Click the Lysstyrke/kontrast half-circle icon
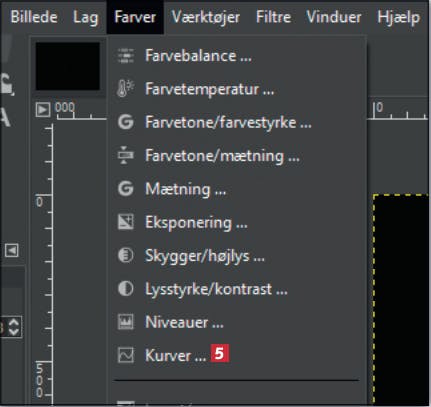Image resolution: width=431 pixels, height=407 pixels. (126, 289)
